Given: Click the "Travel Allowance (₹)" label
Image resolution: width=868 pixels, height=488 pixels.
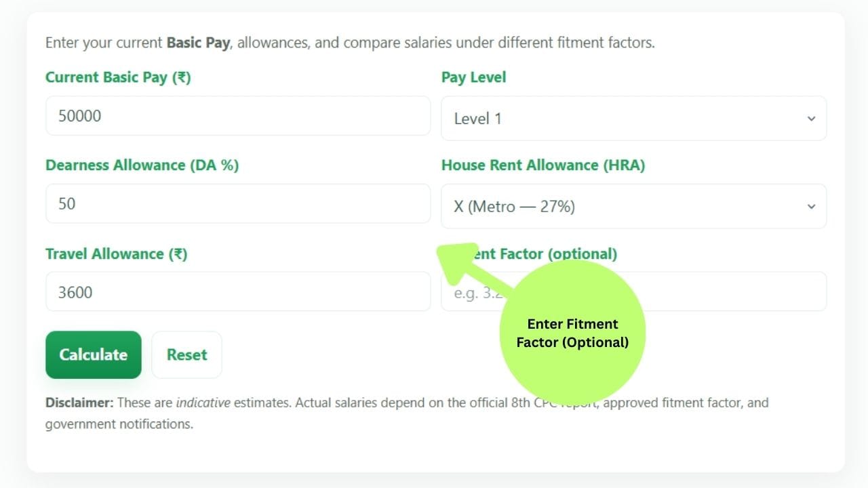Looking at the screenshot, I should 116,254.
